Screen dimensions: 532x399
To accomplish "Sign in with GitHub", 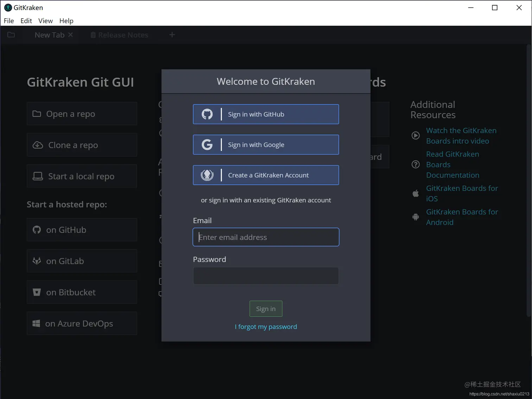I will [x=266, y=114].
